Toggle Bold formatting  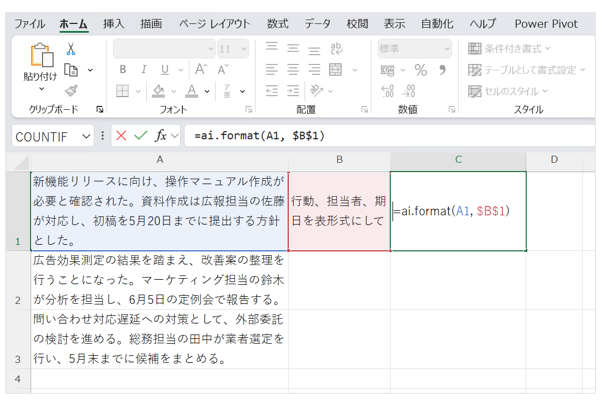(122, 69)
